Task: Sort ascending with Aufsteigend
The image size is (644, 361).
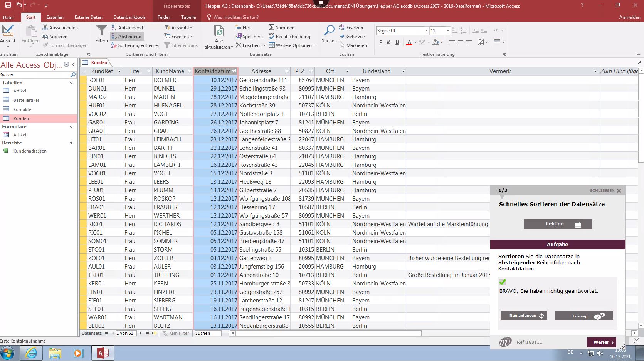Action: [x=127, y=28]
